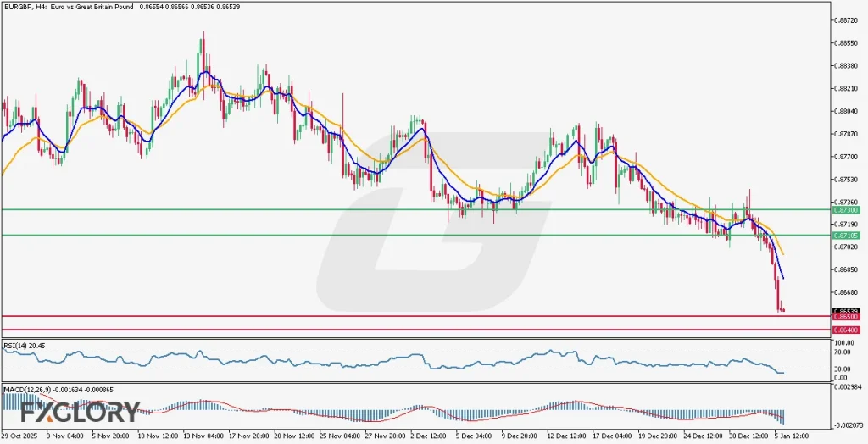Image resolution: width=868 pixels, height=444 pixels.
Task: Click the 0.87530 price axis label
Action: [x=848, y=180]
